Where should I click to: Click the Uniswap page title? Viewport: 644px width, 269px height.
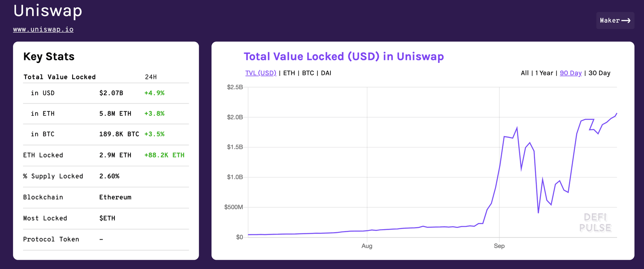[47, 11]
